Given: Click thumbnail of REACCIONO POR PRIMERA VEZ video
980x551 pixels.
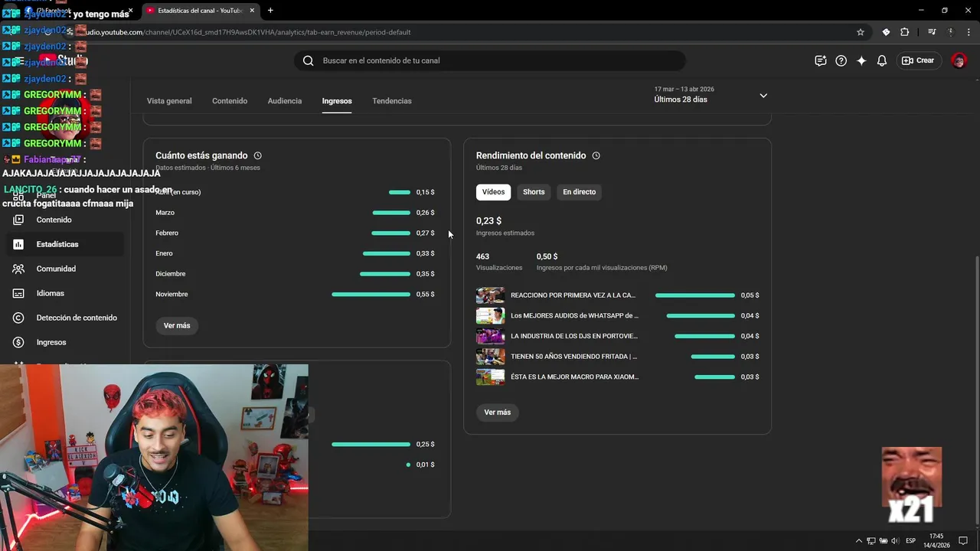Looking at the screenshot, I should coord(491,295).
